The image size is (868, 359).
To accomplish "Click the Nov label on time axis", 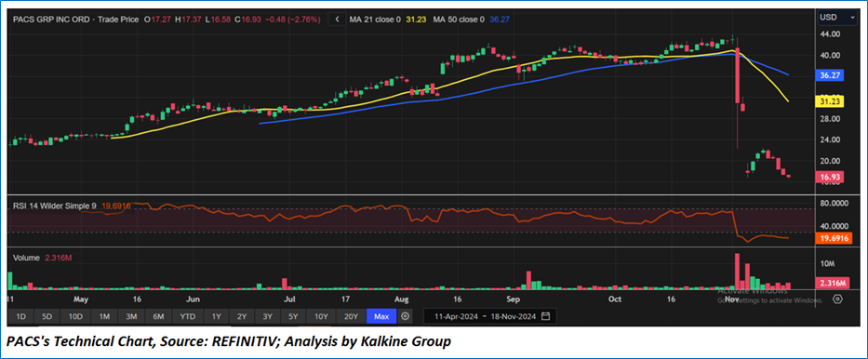I will tap(732, 299).
